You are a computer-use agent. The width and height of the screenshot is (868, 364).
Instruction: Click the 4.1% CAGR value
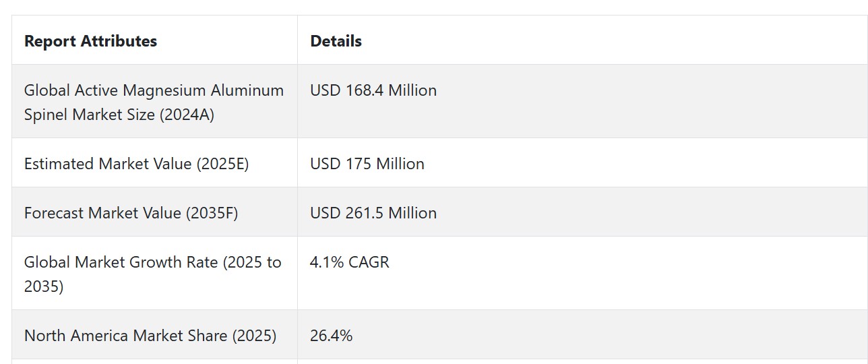point(350,262)
